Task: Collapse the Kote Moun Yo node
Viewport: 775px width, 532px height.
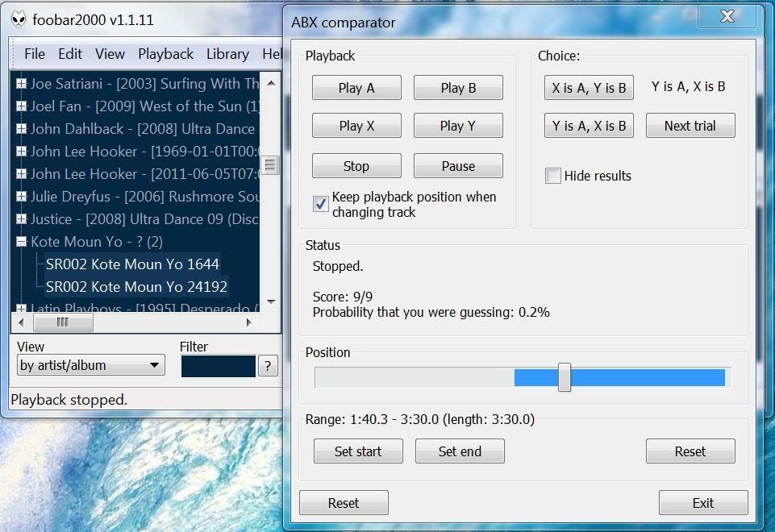Action: click(21, 242)
